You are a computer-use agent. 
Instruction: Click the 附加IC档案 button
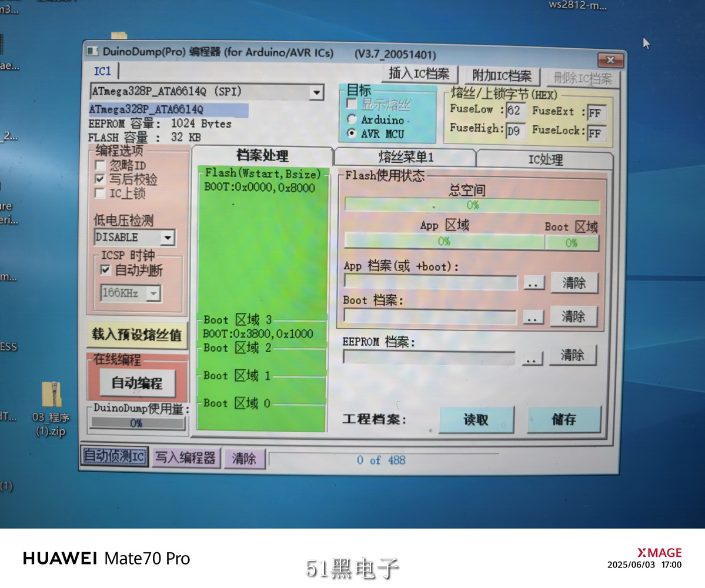coord(502,75)
